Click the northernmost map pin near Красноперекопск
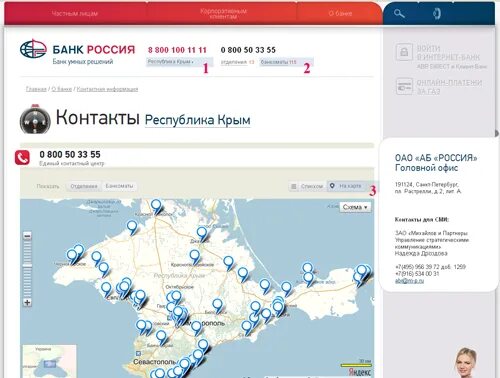The width and height of the screenshot is (500, 378). (156, 206)
